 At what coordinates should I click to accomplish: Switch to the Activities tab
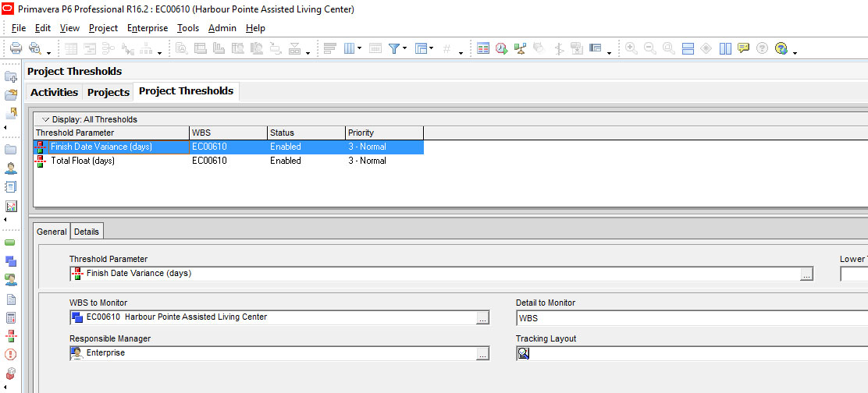pyautogui.click(x=54, y=92)
